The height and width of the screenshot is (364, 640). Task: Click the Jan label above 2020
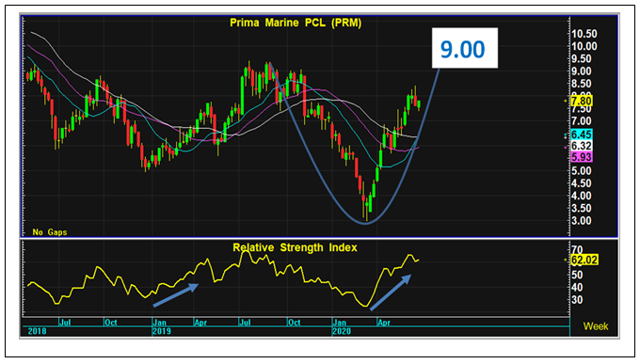[x=340, y=323]
